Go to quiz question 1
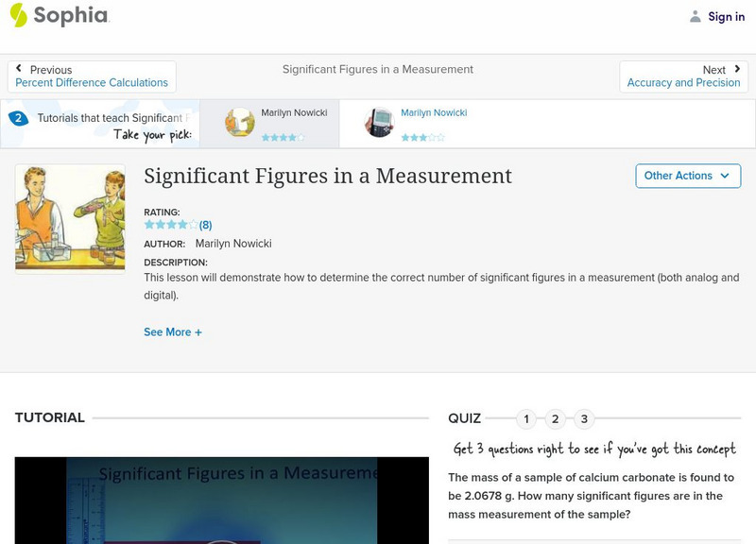 tap(526, 418)
